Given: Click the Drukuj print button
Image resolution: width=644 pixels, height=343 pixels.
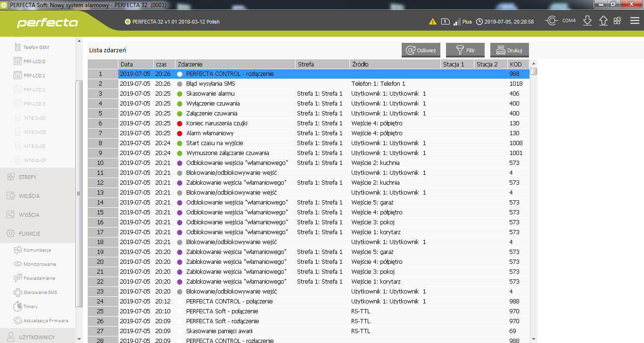Looking at the screenshot, I should 510,50.
